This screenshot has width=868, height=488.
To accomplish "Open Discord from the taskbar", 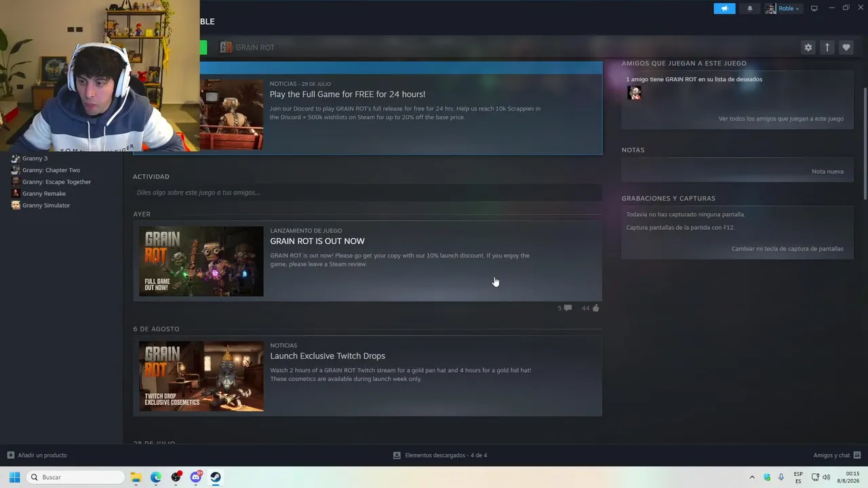I will [196, 477].
